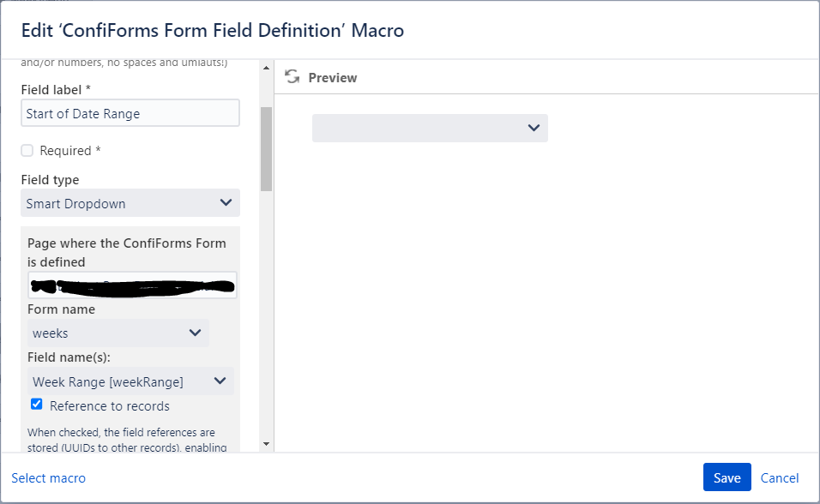The height and width of the screenshot is (504, 820).
Task: Click the chevron on the Form name dropdown
Action: click(x=195, y=333)
